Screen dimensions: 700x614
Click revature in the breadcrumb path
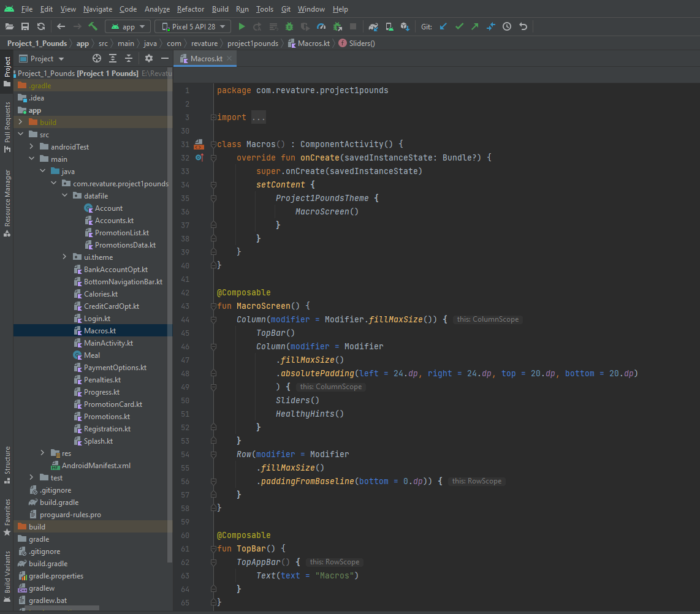[x=205, y=44]
